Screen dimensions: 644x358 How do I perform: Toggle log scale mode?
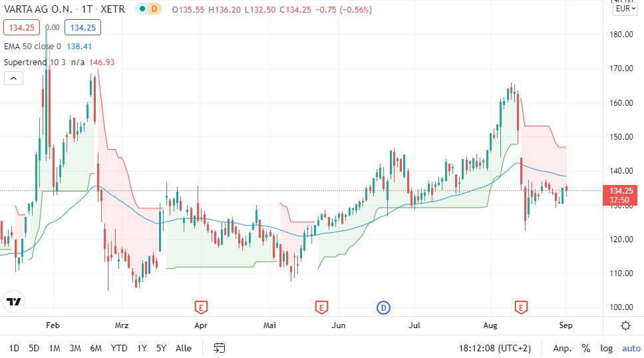click(x=606, y=348)
